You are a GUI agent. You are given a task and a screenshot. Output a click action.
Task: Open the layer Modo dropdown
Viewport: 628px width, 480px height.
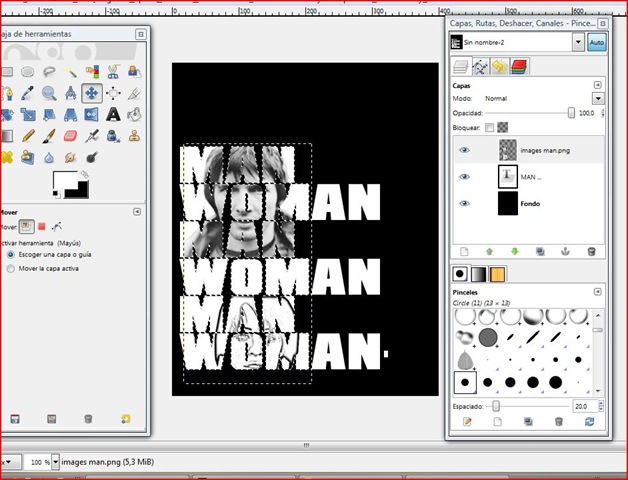598,99
